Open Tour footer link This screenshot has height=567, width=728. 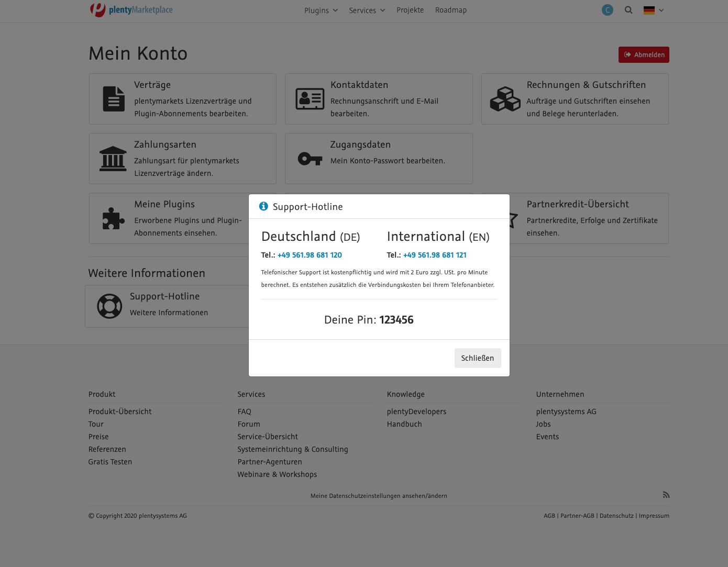(x=96, y=424)
